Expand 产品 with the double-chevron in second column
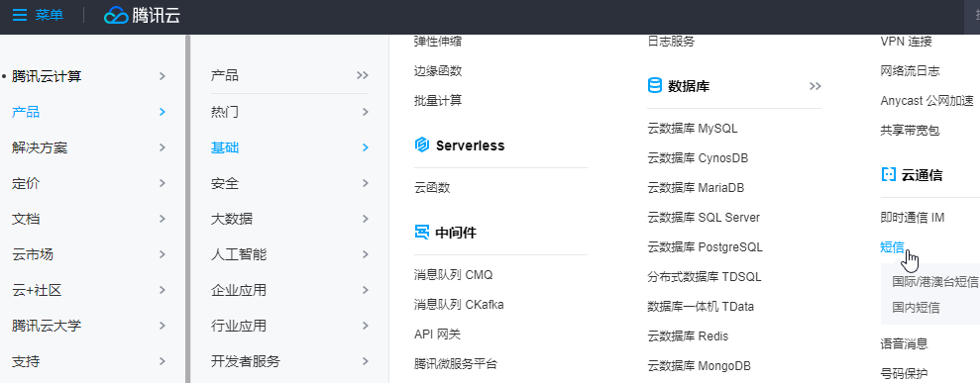The width and height of the screenshot is (980, 383). pos(363,75)
